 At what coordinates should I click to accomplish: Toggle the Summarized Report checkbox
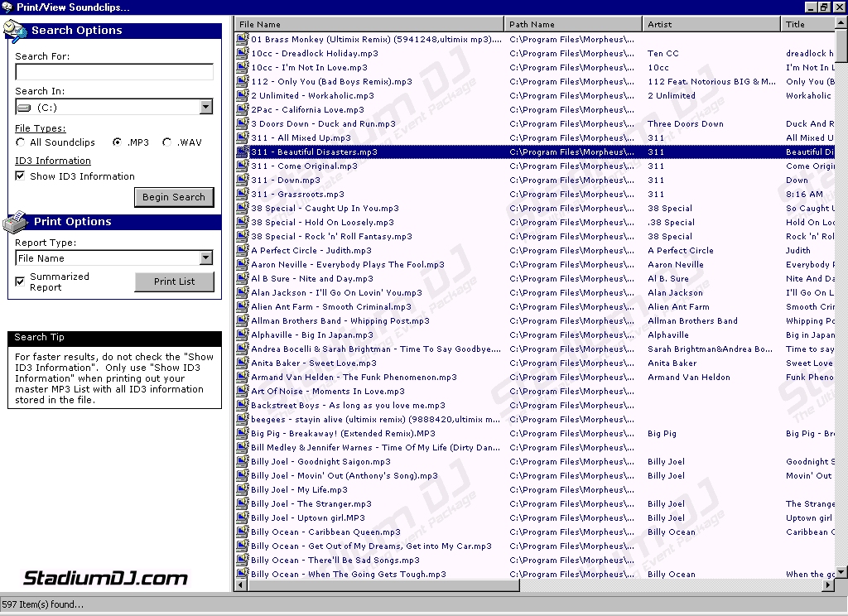tap(19, 282)
